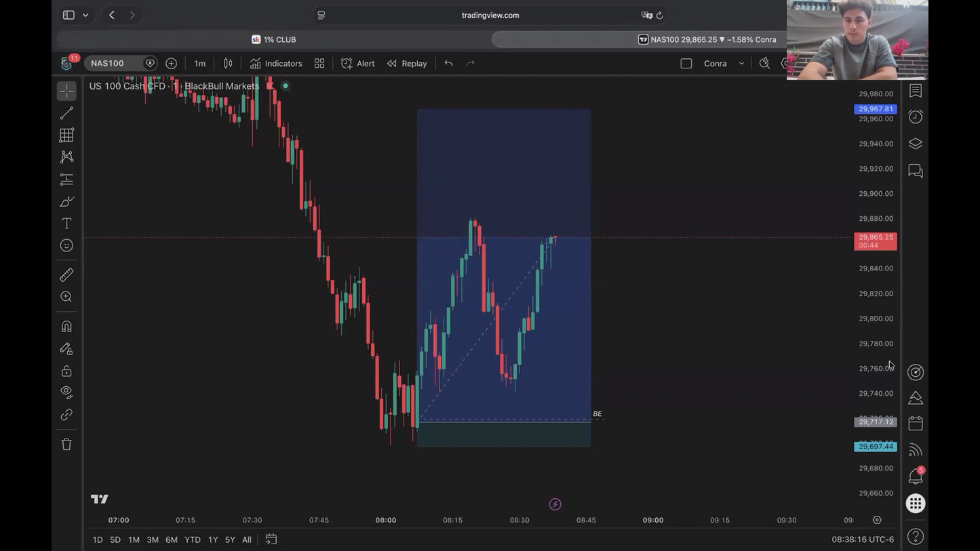Delete drawings with trash icon
Viewport: 980px width, 551px height.
[66, 444]
